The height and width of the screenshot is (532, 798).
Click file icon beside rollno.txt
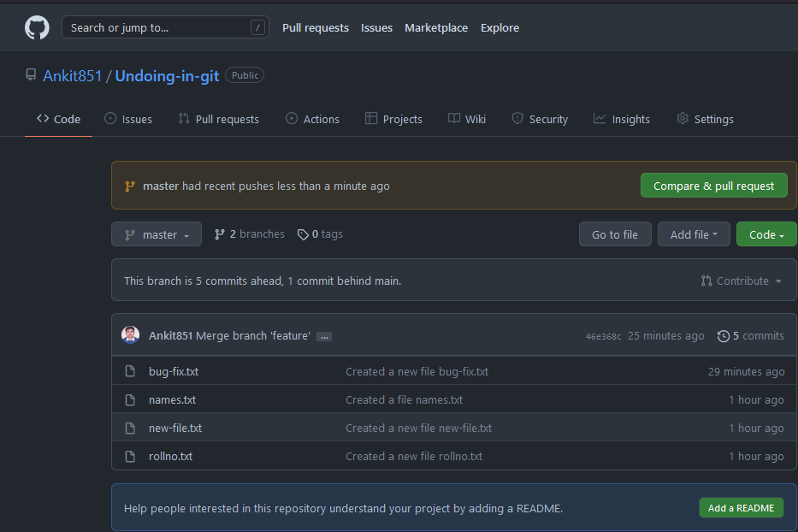(131, 457)
